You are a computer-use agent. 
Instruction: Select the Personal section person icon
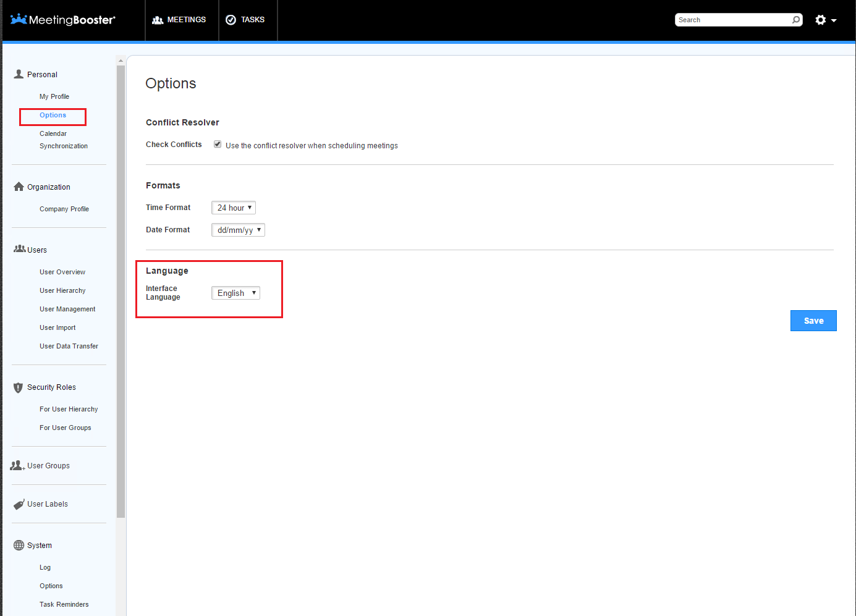click(18, 74)
